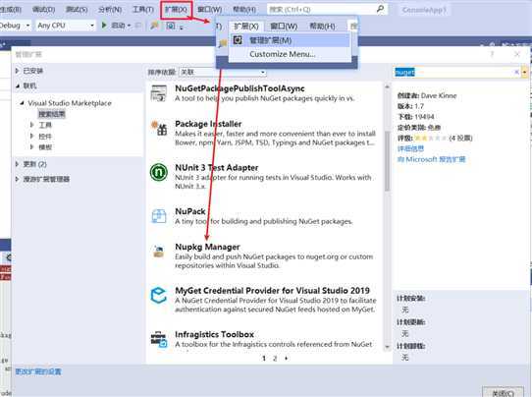Open the 调试(D) menu
The image size is (532, 397).
point(43,9)
